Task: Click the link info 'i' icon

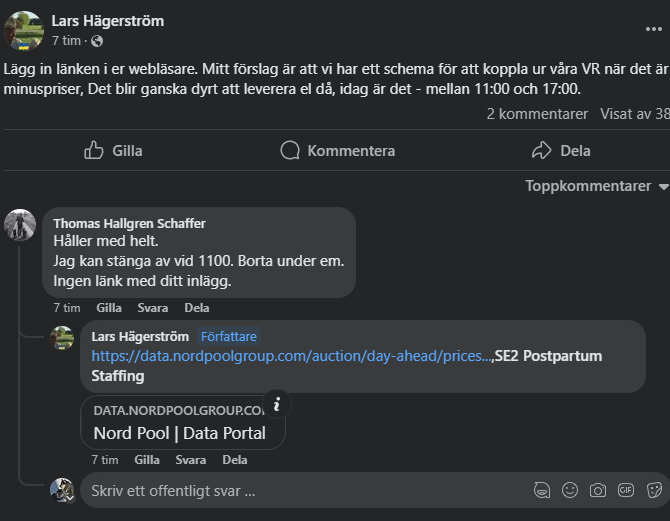Action: 277,404
